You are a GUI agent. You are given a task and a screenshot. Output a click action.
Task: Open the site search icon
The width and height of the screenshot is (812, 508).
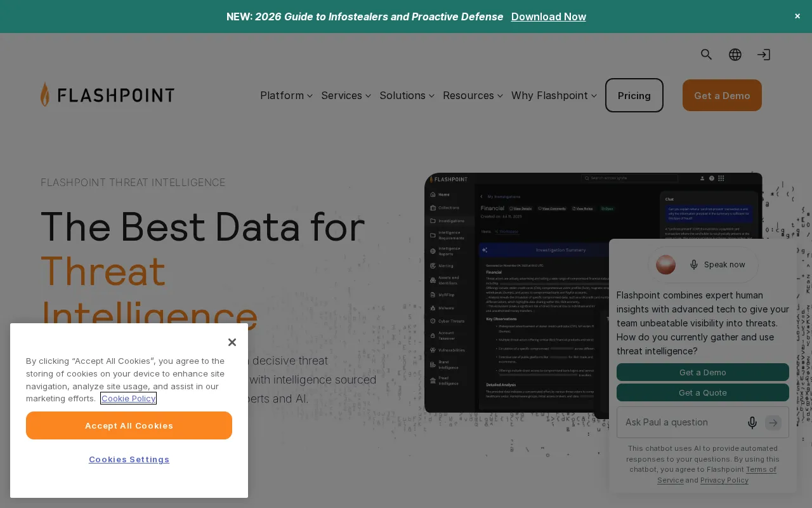[x=707, y=55]
